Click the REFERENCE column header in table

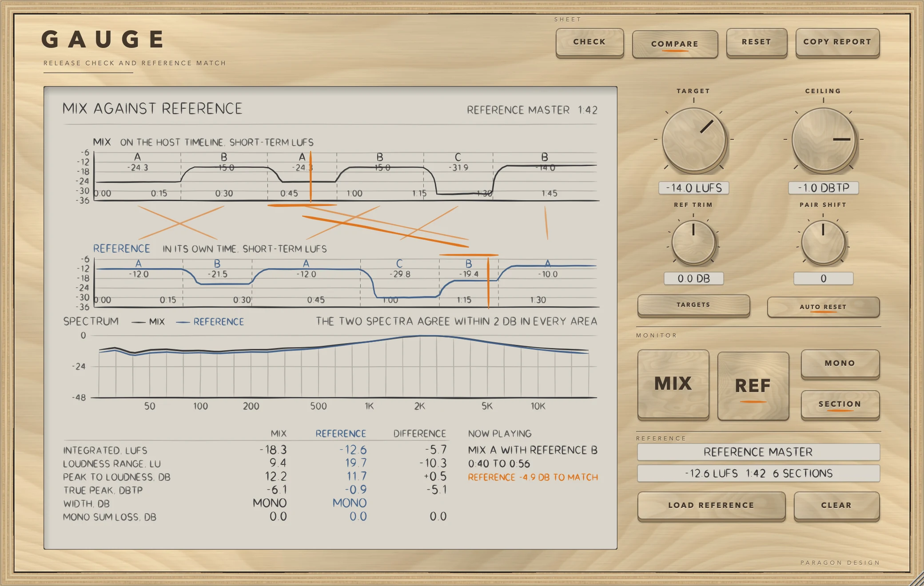click(x=341, y=434)
